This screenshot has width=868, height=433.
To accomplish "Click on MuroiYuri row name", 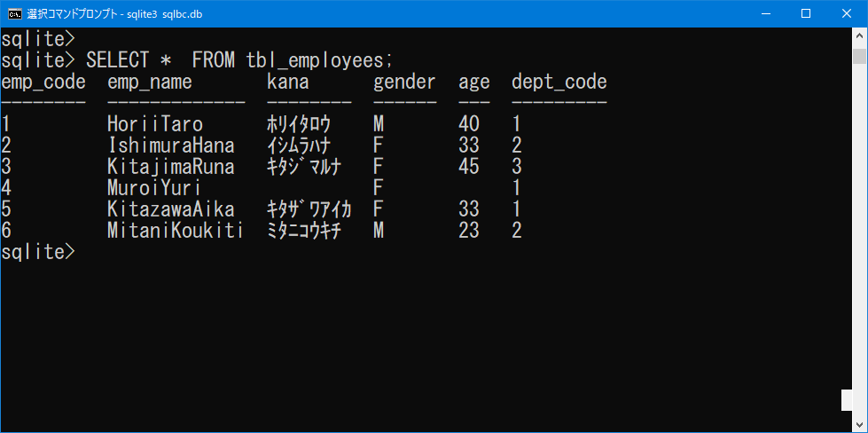I will [x=153, y=188].
